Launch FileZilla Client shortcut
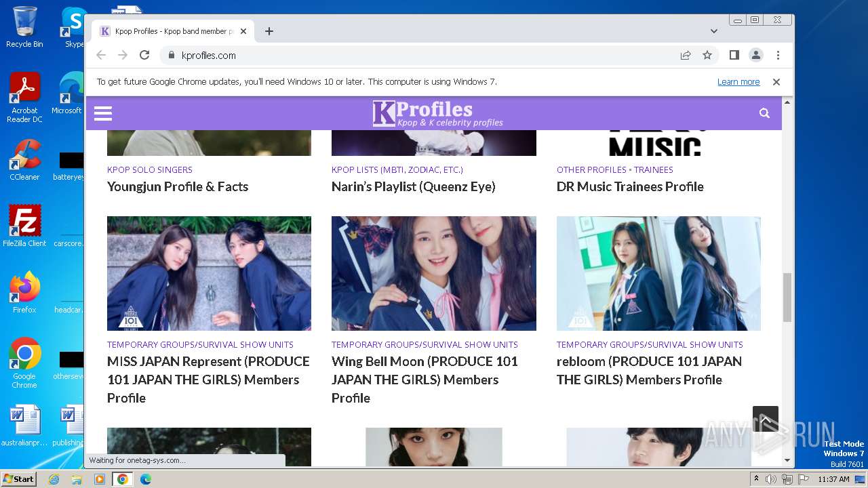The width and height of the screenshot is (868, 488). [x=24, y=226]
